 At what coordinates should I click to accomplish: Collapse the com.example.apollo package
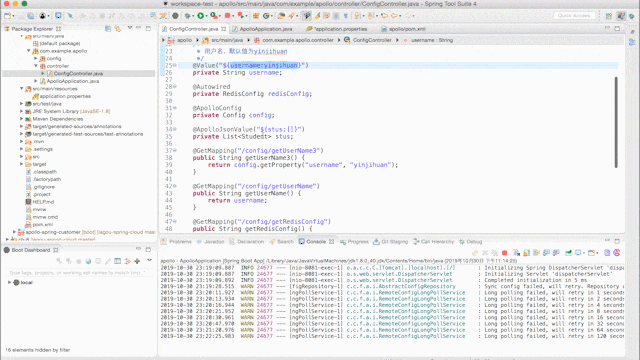[29, 51]
